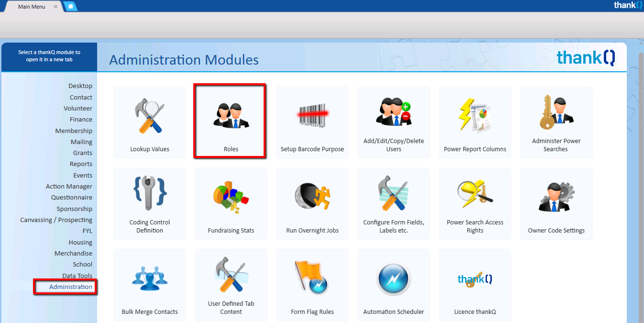The image size is (644, 323).
Task: Select Finance in the sidebar
Action: click(x=81, y=120)
